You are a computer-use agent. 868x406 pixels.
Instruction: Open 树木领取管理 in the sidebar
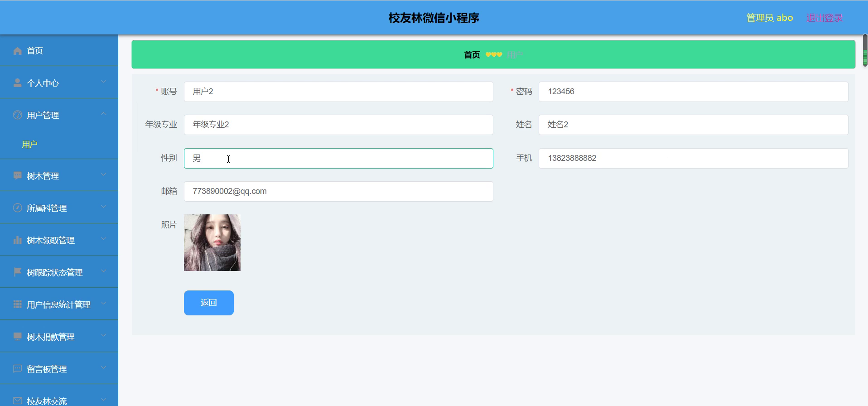[x=59, y=240]
